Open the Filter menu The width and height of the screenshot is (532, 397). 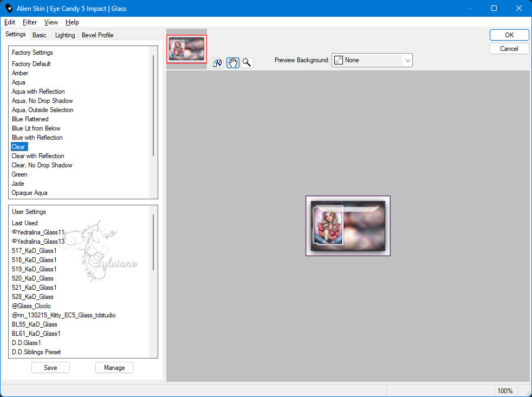(x=29, y=22)
